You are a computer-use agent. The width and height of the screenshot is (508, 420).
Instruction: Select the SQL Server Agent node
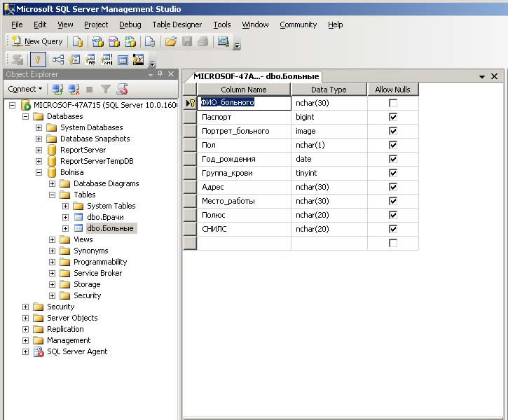(77, 351)
